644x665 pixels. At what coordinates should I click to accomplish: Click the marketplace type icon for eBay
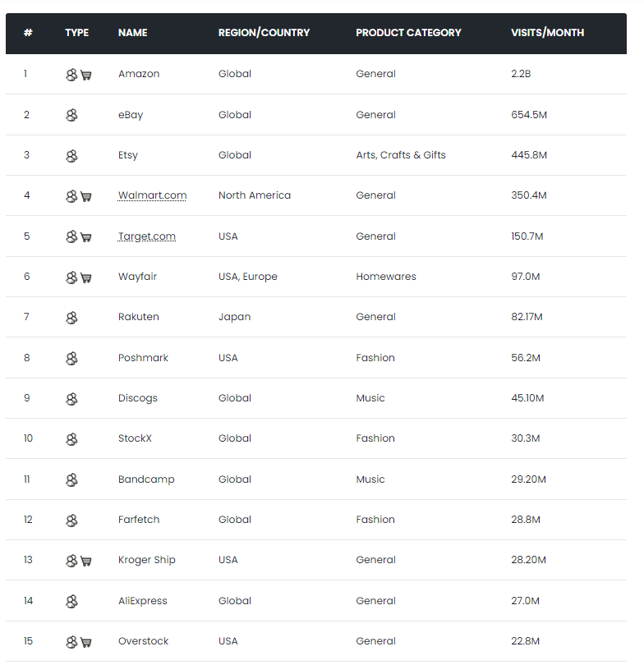tap(71, 115)
